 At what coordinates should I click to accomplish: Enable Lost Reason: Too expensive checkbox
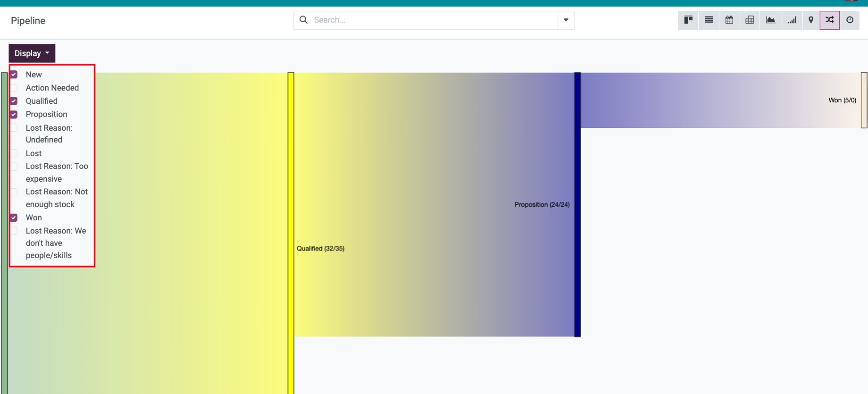tap(14, 167)
